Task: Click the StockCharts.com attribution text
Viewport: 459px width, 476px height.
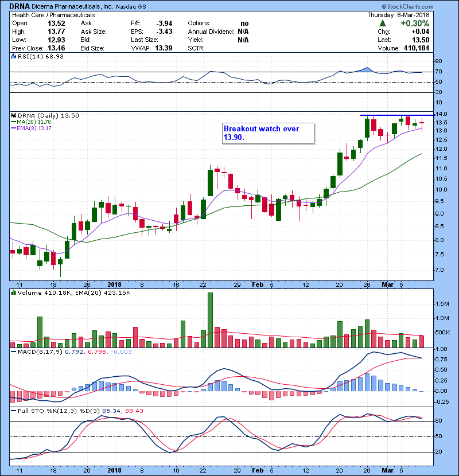Action: (408, 6)
